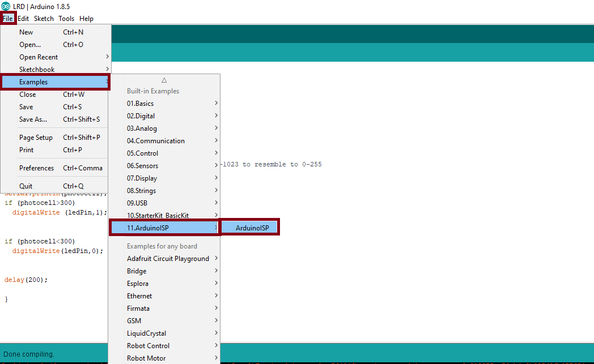Choose Open... from the File menu
This screenshot has width=594, height=364.
[x=56, y=45]
